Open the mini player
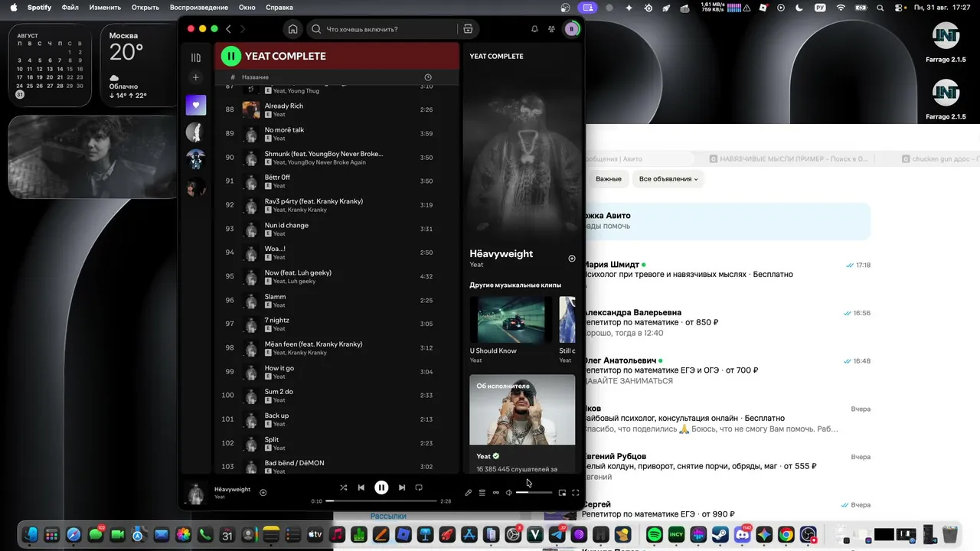The height and width of the screenshot is (551, 980). coord(562,493)
